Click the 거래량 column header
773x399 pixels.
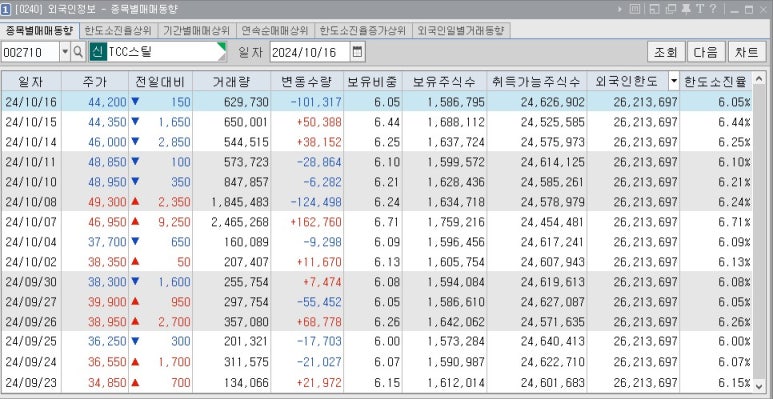(231, 81)
